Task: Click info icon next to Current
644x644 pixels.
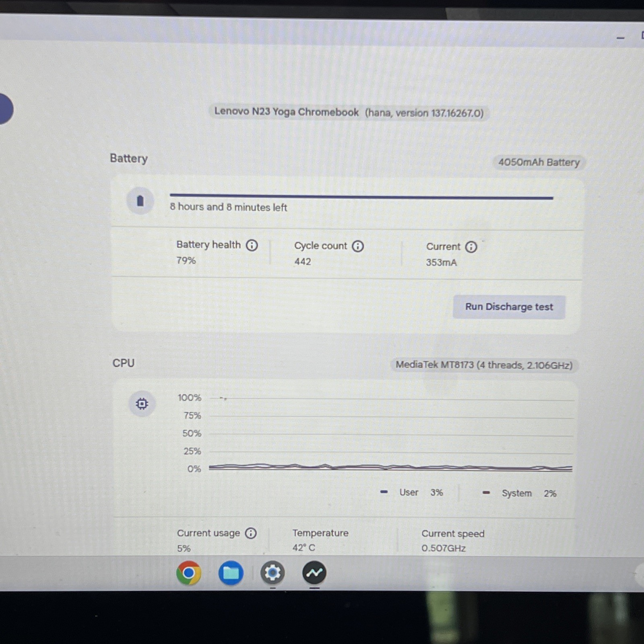Action: pos(471,247)
